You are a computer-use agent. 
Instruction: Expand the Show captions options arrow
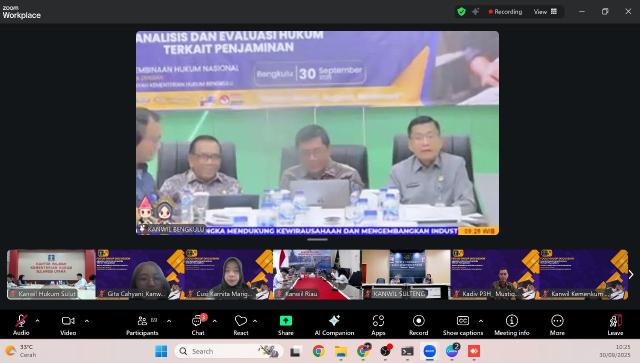click(481, 321)
